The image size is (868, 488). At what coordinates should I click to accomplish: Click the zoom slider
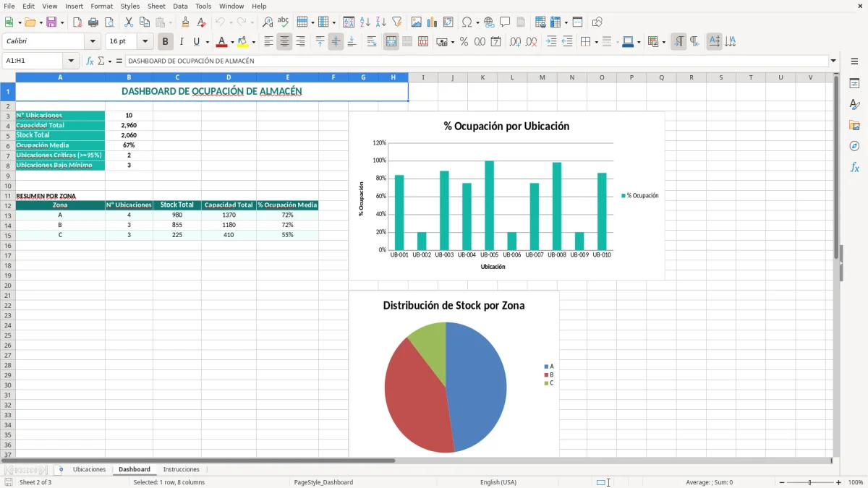coord(810,482)
